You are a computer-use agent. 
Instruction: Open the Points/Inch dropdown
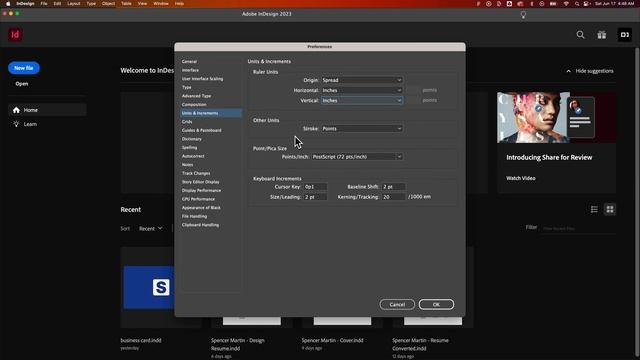click(x=357, y=157)
